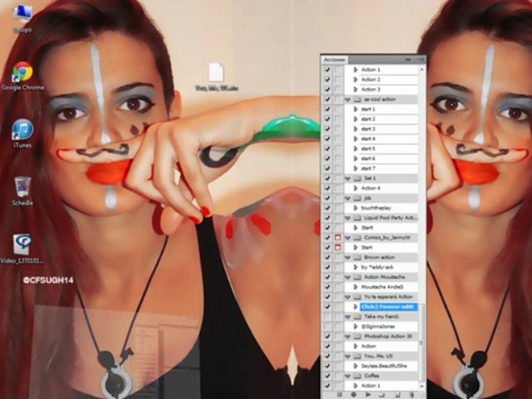Image resolution: width=532 pixels, height=399 pixels.
Task: Click the folder icon of Photoshop Action 30 set
Action: click(x=357, y=336)
